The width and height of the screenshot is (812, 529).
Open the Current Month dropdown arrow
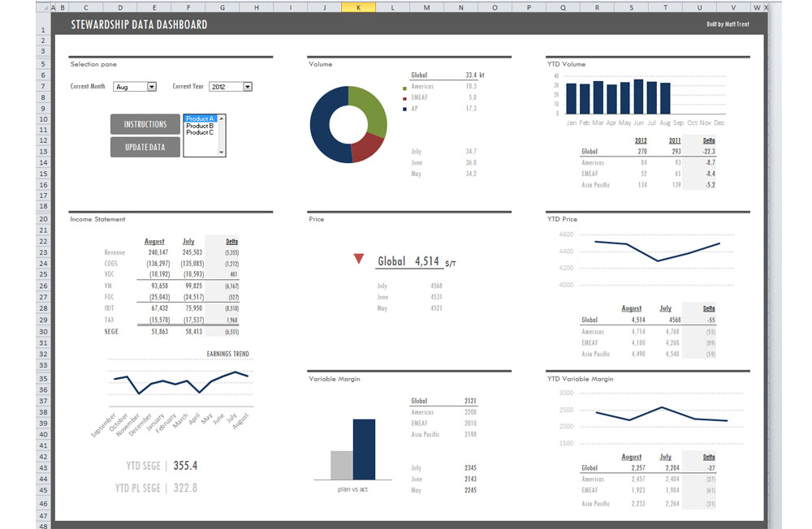point(152,87)
